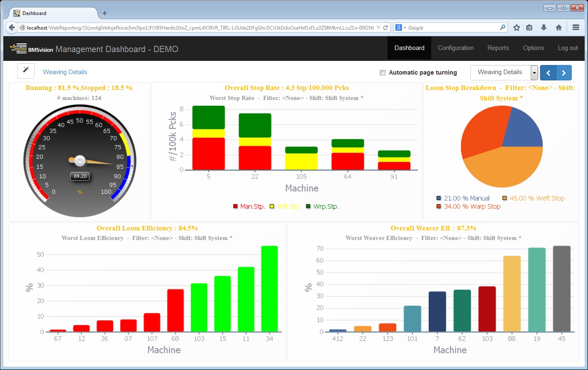
Task: Click the Weaving Details combo box
Action: [x=504, y=73]
